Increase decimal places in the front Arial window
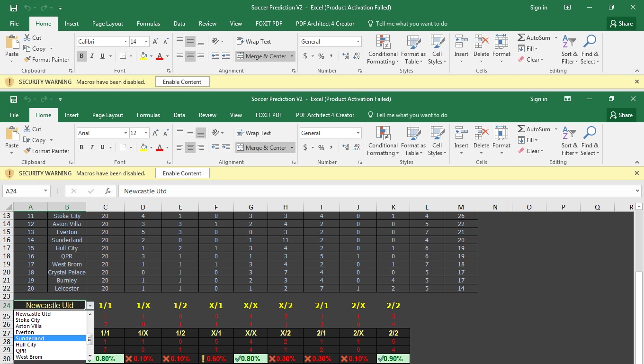644x364 pixels. 346,148
